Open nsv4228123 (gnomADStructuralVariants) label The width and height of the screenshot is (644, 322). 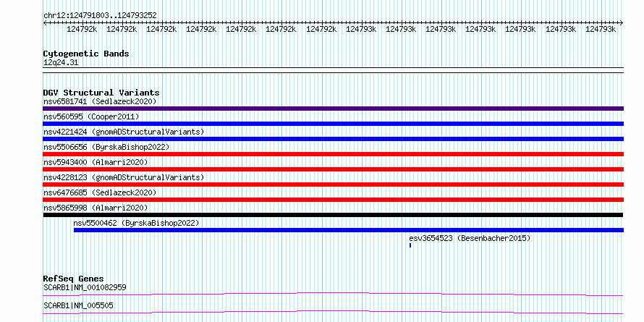point(124,177)
